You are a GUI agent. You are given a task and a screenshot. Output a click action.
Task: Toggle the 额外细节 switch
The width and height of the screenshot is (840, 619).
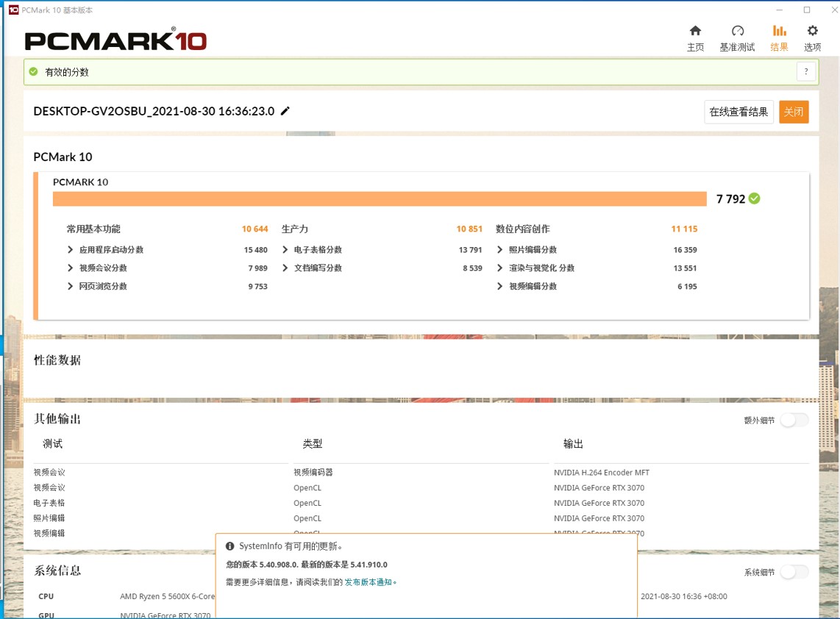pos(794,421)
